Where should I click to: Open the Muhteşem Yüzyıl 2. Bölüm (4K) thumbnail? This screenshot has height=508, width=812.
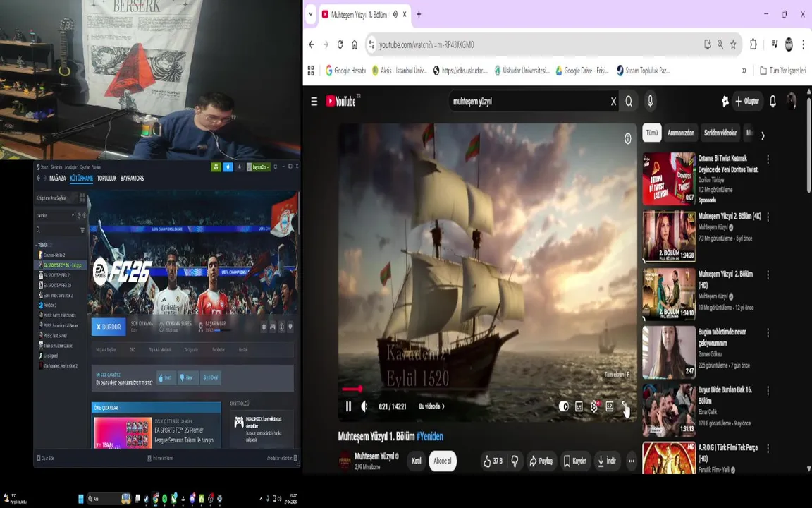coord(668,236)
